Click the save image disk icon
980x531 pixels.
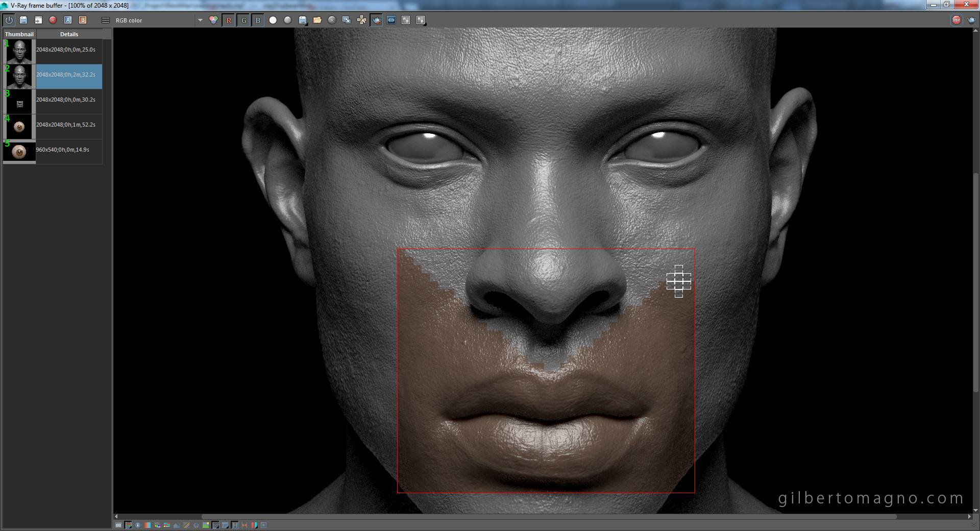tap(303, 20)
